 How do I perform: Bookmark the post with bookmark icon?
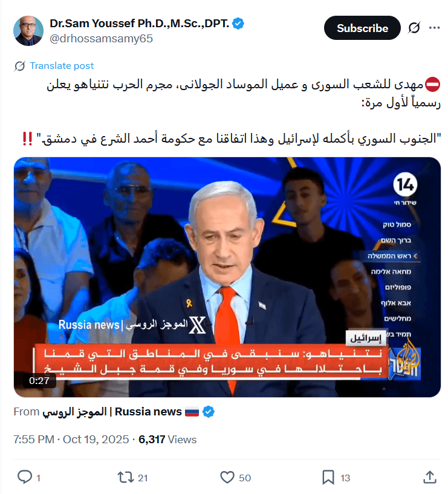(x=328, y=477)
